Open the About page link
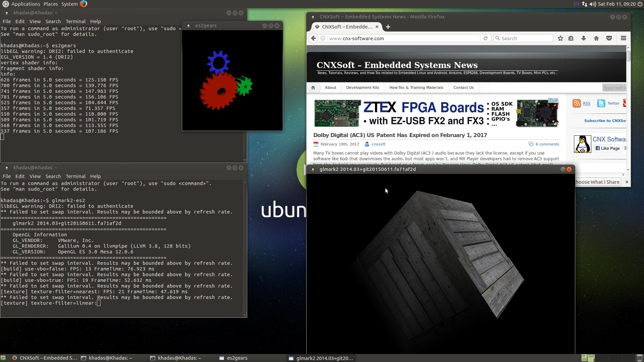This screenshot has height=362, width=644. click(x=330, y=87)
